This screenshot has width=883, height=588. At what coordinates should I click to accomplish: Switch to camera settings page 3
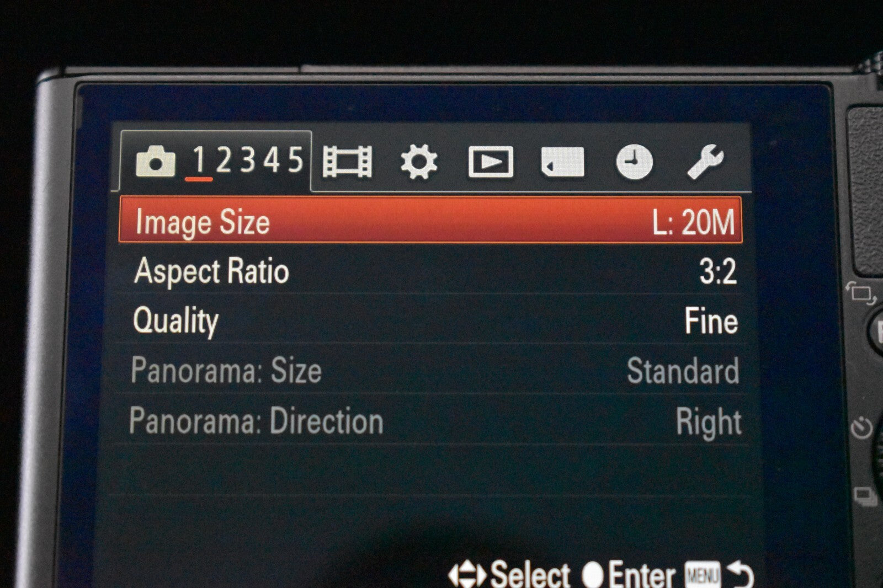coord(248,160)
